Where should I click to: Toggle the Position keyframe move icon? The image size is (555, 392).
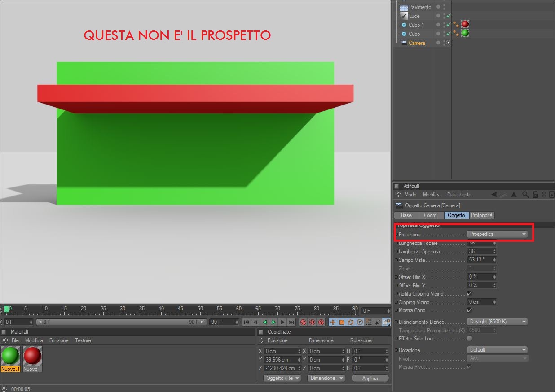(x=333, y=322)
